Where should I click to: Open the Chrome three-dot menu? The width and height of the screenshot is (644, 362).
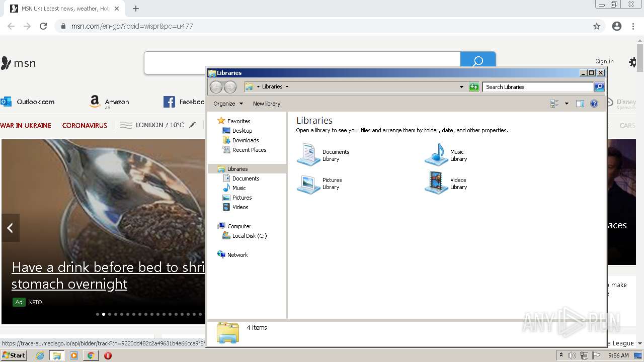633,26
